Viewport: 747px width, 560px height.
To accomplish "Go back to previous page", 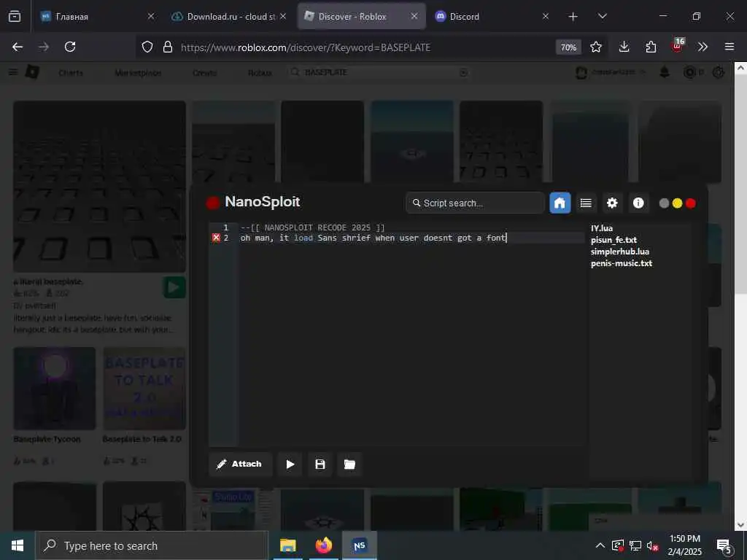I will pyautogui.click(x=18, y=47).
